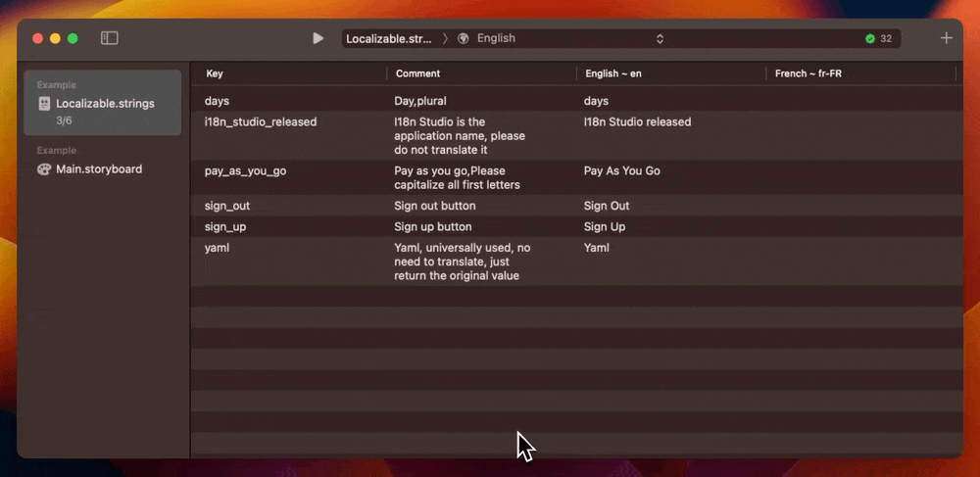Click the green checkmark status icon
Viewport: 980px width, 477px height.
(870, 39)
